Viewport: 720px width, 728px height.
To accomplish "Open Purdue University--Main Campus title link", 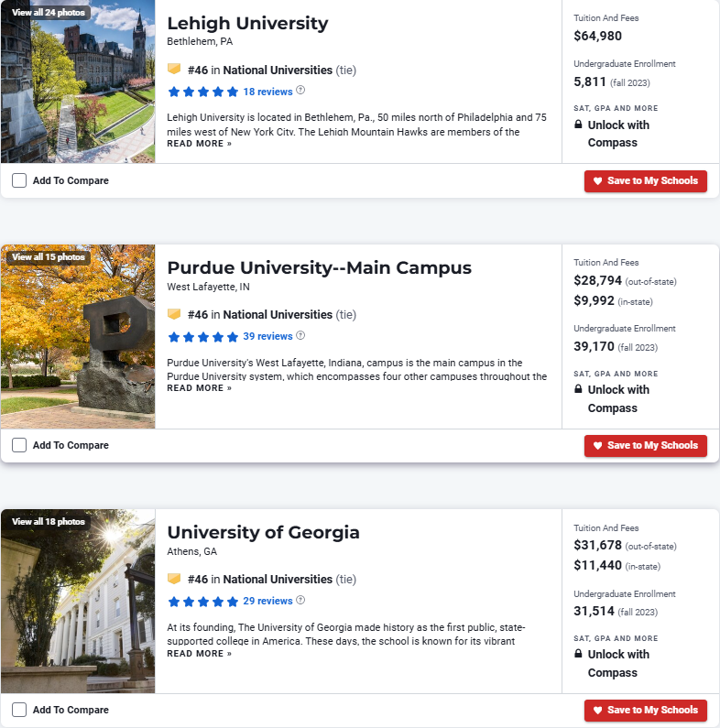I will (319, 267).
